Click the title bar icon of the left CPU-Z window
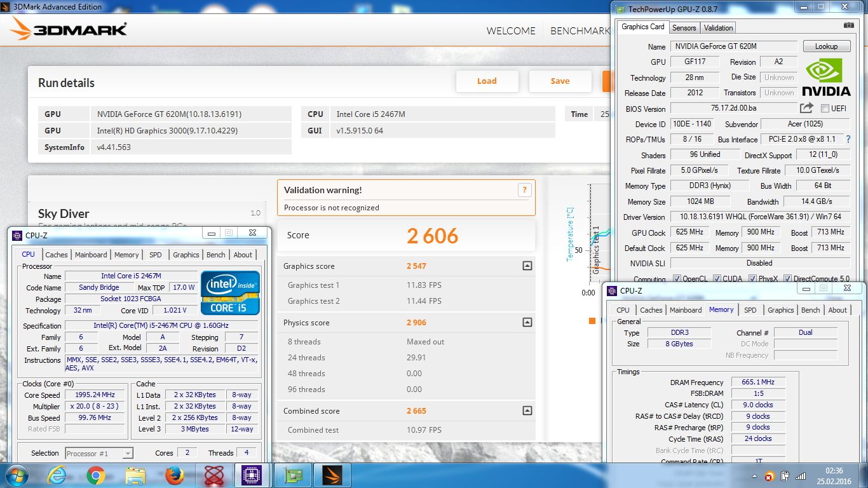 tap(17, 234)
